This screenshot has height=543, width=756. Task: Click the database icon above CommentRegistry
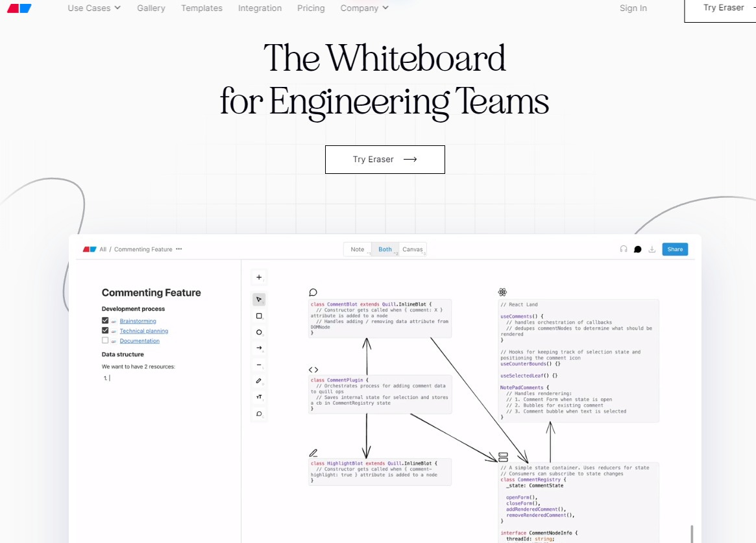click(x=504, y=457)
